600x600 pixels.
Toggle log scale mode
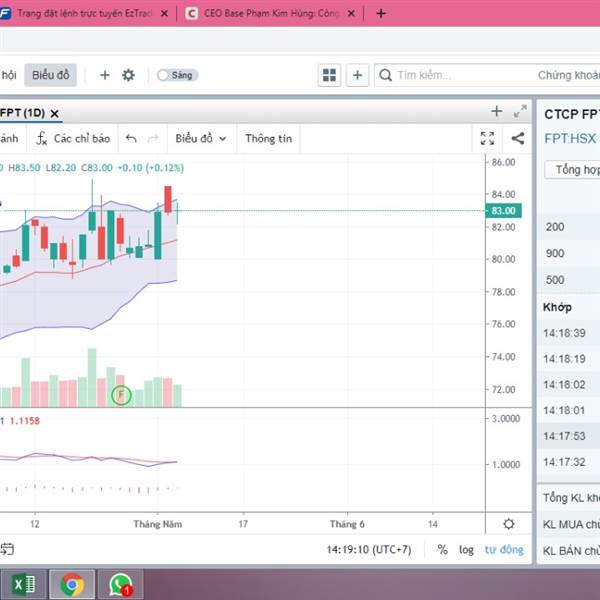click(466, 550)
